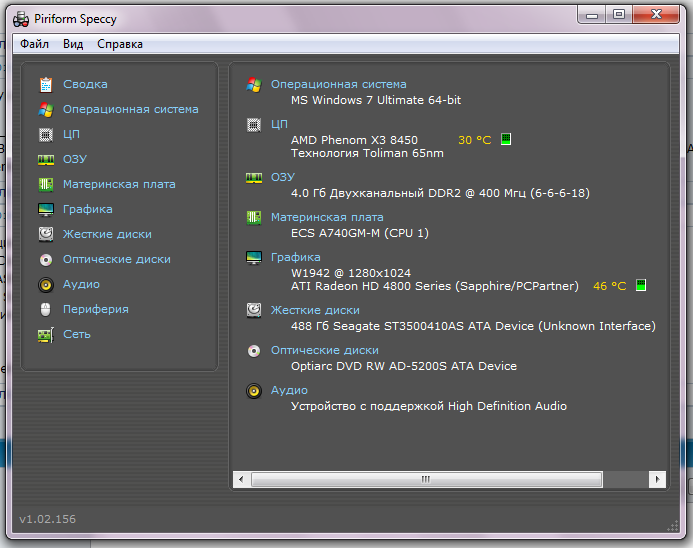This screenshot has width=693, height=548.
Task: Open the motherboard icon beside sidebar Материнская плата
Action: (x=45, y=185)
